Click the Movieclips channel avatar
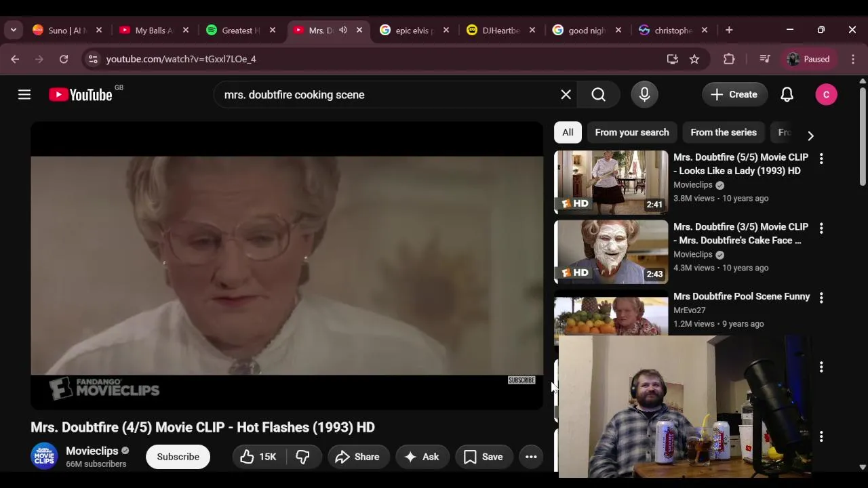The height and width of the screenshot is (488, 868). [x=44, y=456]
